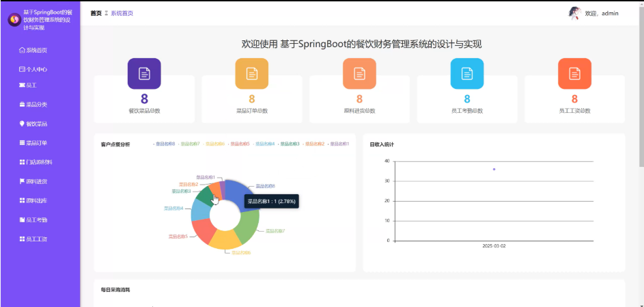Click the 2025-03-02 axis date label
644x307 pixels.
coord(494,245)
